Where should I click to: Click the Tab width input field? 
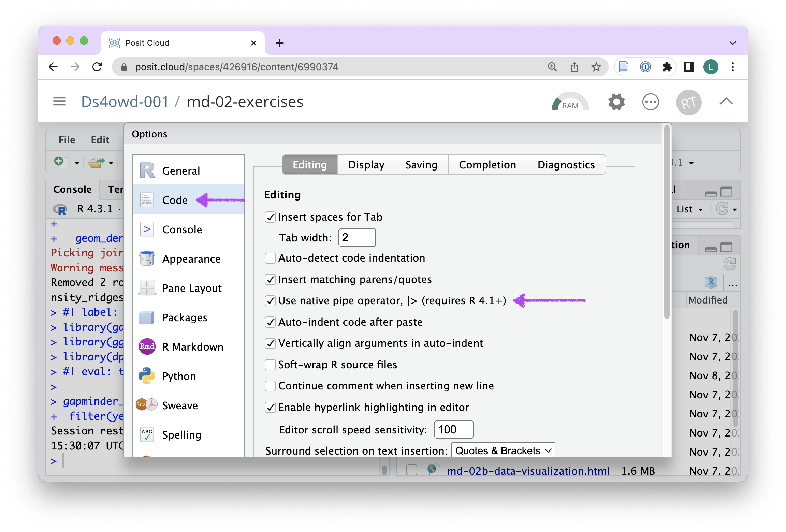tap(356, 237)
